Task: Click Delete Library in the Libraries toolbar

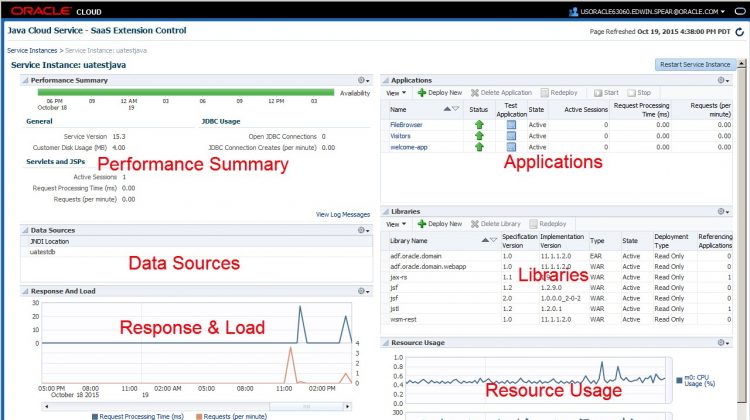Action: 496,224
